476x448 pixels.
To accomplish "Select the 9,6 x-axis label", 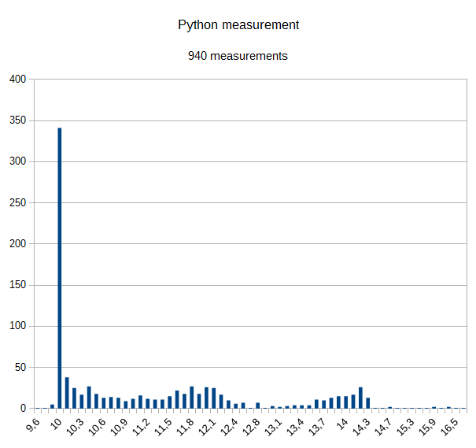I will point(33,426).
